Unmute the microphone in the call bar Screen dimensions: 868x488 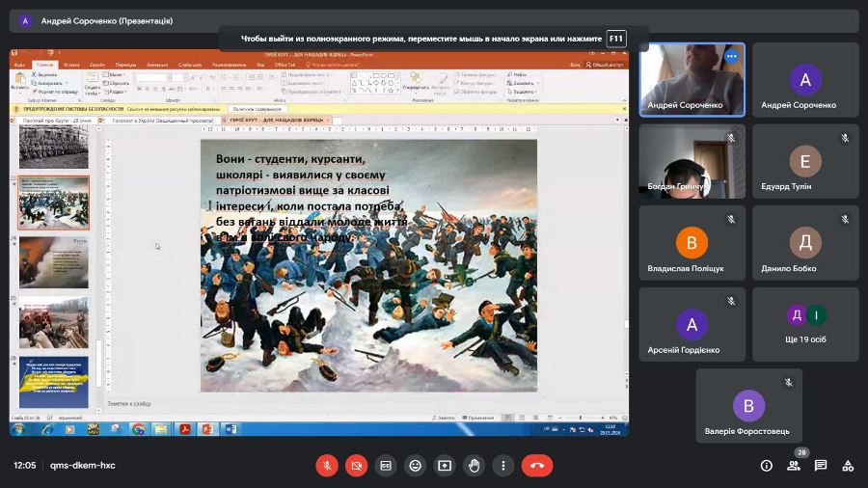327,465
